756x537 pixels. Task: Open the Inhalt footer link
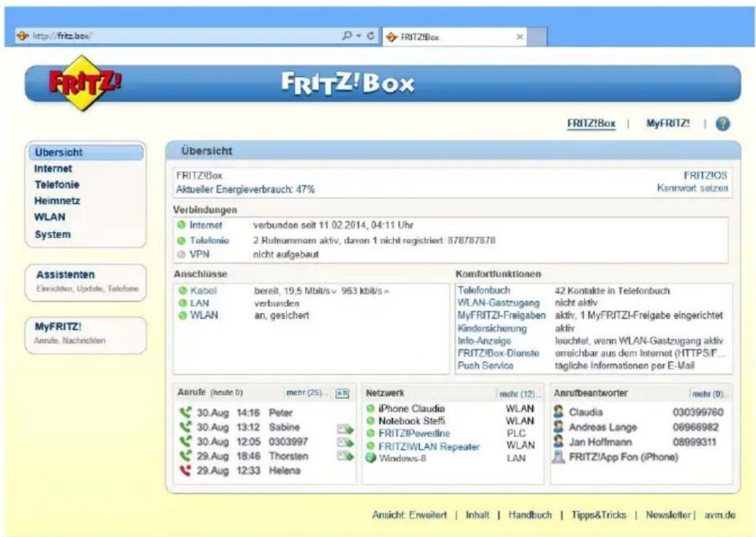(x=477, y=515)
